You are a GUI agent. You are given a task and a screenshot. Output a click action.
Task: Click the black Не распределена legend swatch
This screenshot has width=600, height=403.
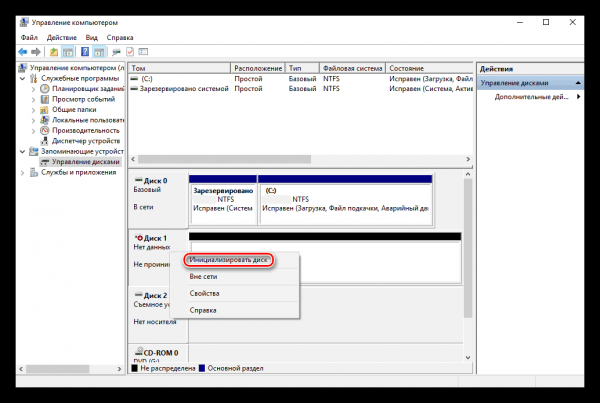tap(134, 369)
